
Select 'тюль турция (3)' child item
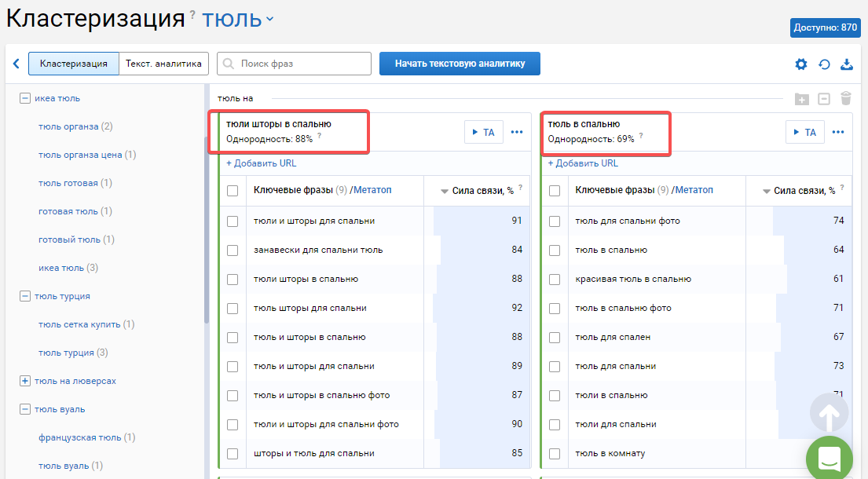click(x=73, y=353)
